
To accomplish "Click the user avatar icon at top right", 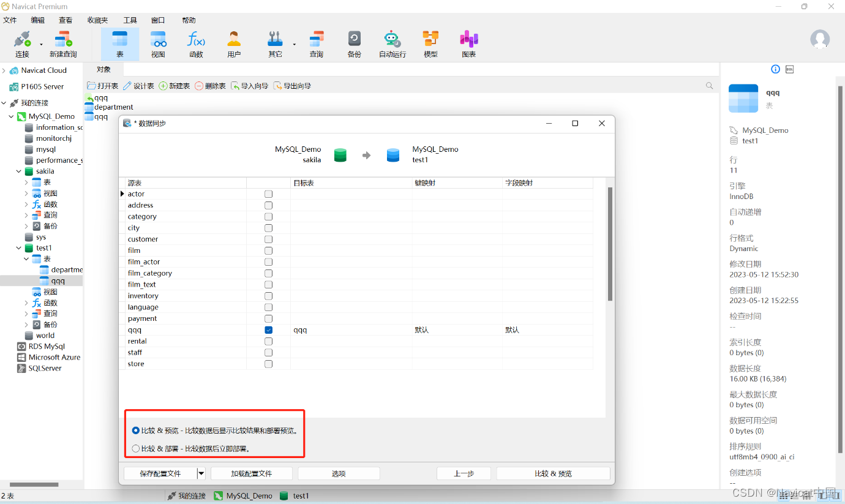I will 820,40.
